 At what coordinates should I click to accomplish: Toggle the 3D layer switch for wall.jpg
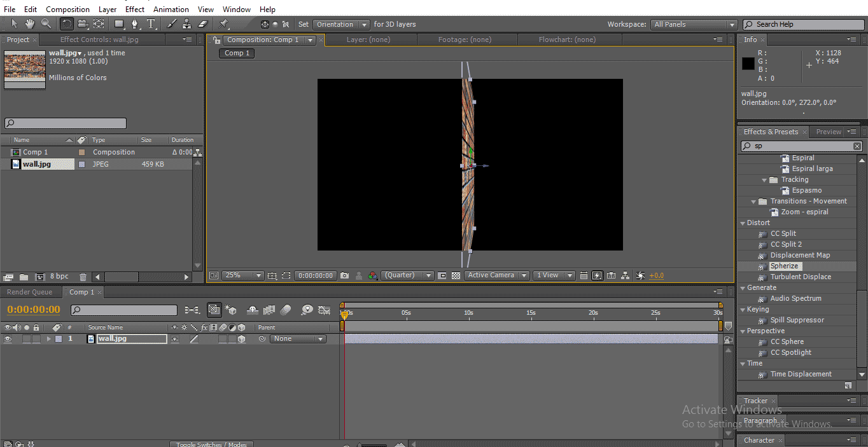pyautogui.click(x=241, y=339)
